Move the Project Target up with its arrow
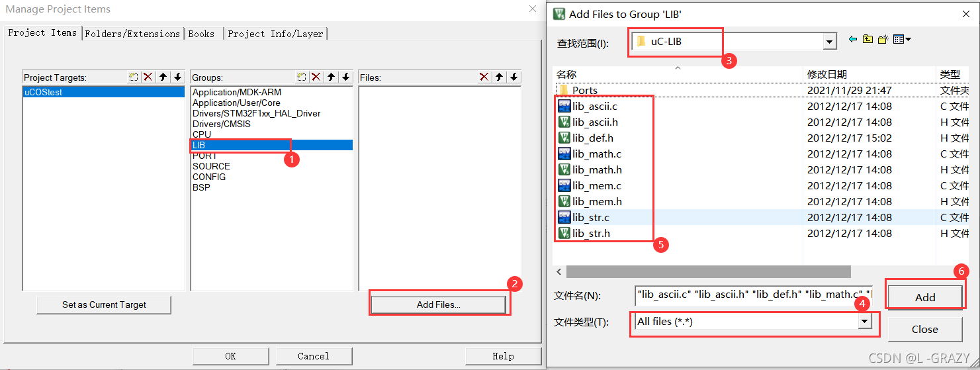Image resolution: width=980 pixels, height=370 pixels. pos(163,77)
